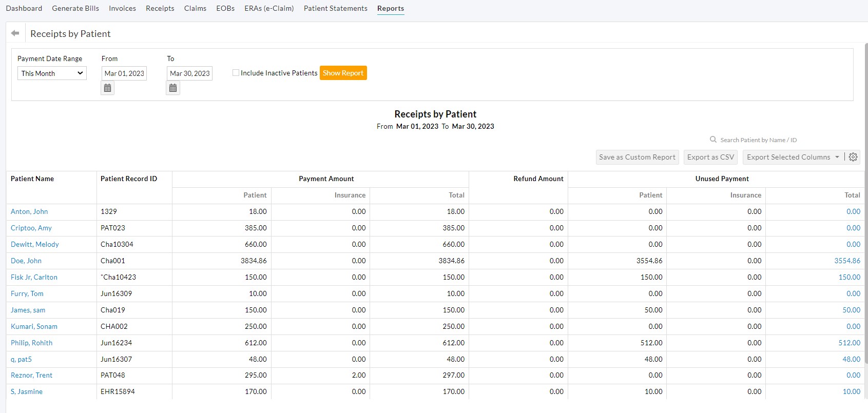Open the 3554.86 unused payment total link
Screen dimensions: 868x413
tap(847, 261)
